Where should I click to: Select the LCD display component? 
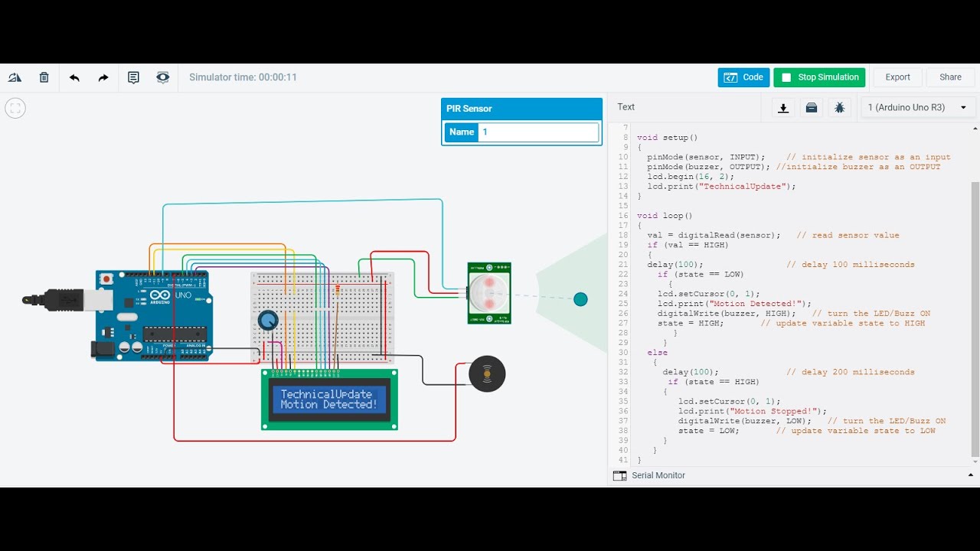point(329,399)
